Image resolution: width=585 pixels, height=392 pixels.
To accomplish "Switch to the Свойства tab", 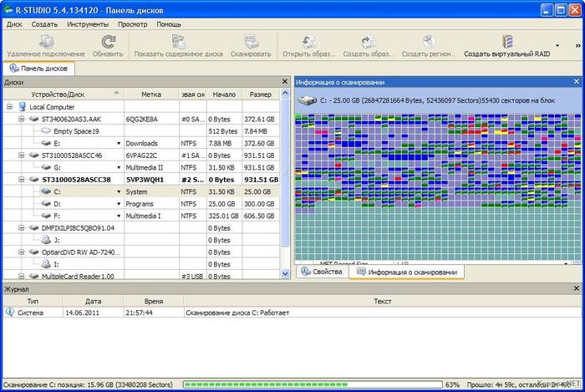I will [322, 272].
